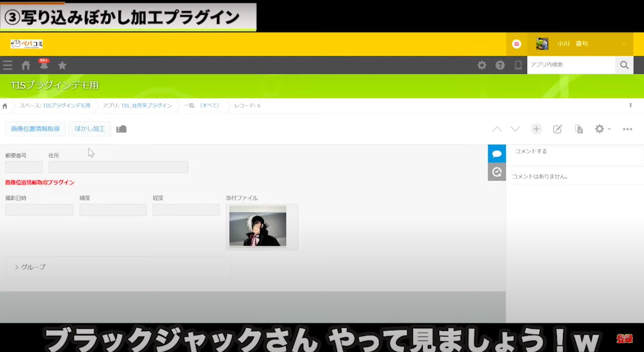Image resolution: width=644 pixels, height=352 pixels.
Task: Open the help question mark icon
Action: pyautogui.click(x=500, y=65)
